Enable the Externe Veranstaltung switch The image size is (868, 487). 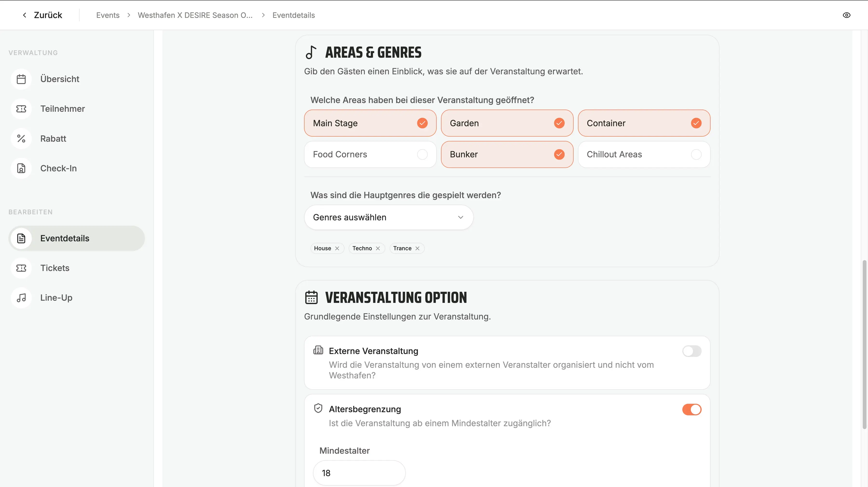[x=692, y=351]
